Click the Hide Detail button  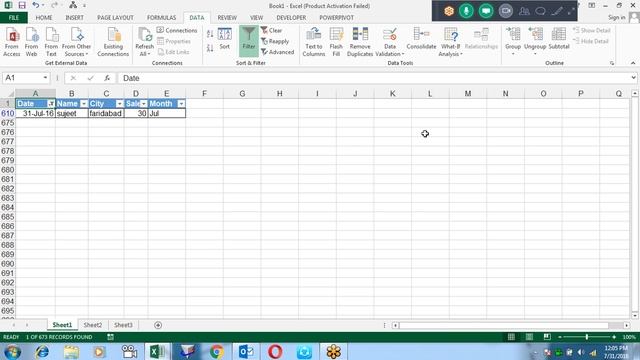591,41
